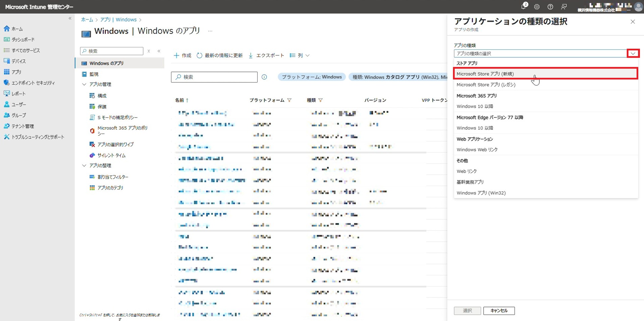Open トラブルシューティングとサポート in sidebar
This screenshot has width=644, height=321.
pos(38,137)
